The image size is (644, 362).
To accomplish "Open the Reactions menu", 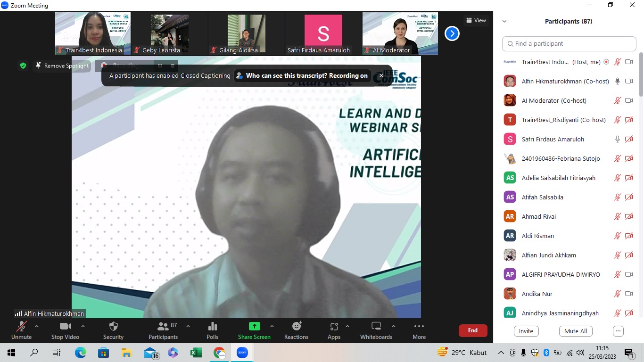I will click(296, 330).
